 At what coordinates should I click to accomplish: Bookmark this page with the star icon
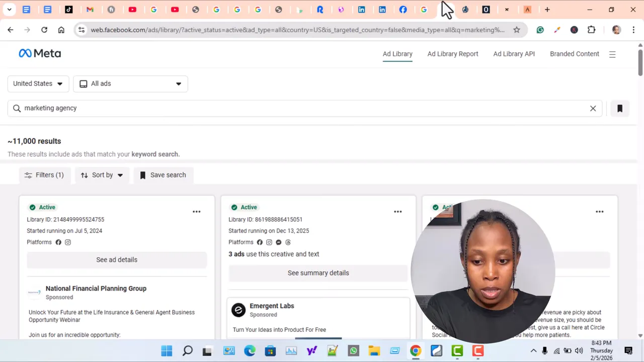click(x=517, y=30)
